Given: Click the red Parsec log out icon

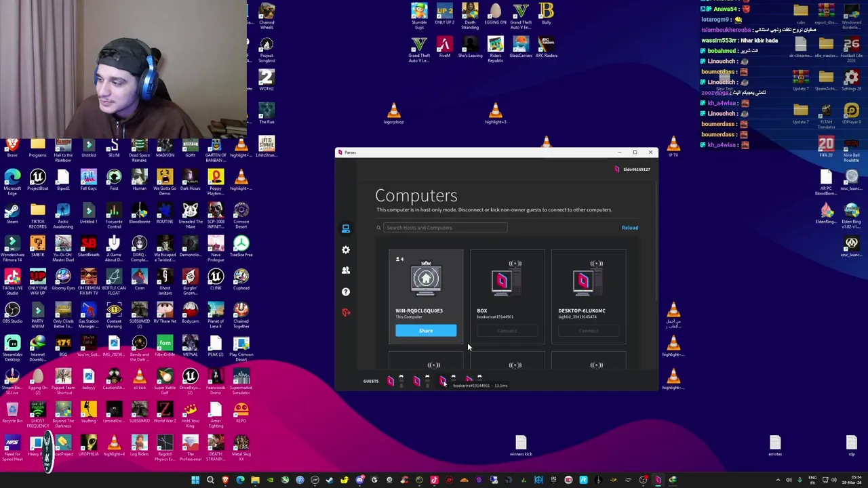Looking at the screenshot, I should (346, 312).
